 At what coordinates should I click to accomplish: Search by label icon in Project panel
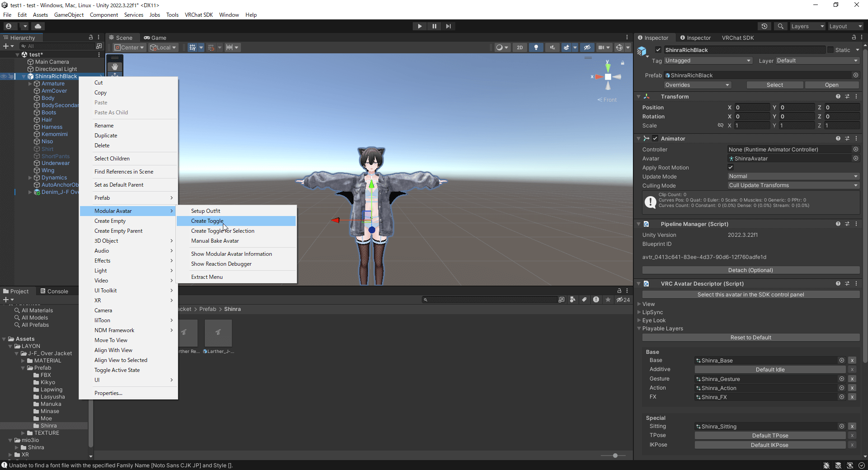pyautogui.click(x=585, y=300)
